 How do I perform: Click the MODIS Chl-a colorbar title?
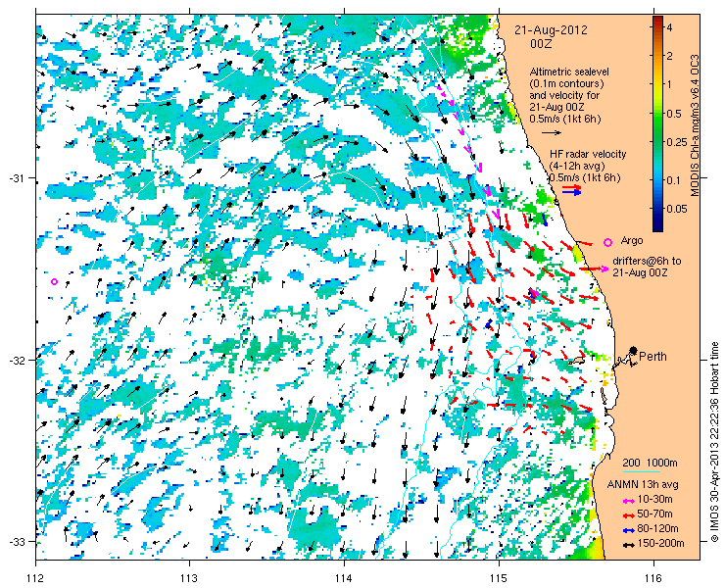pyautogui.click(x=695, y=124)
